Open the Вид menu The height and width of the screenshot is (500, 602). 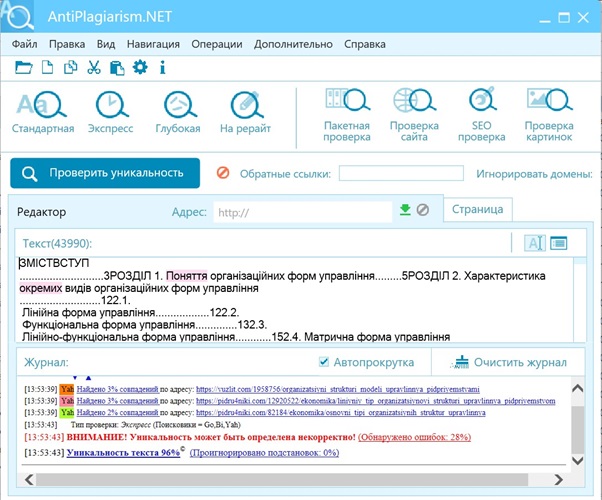pyautogui.click(x=106, y=44)
